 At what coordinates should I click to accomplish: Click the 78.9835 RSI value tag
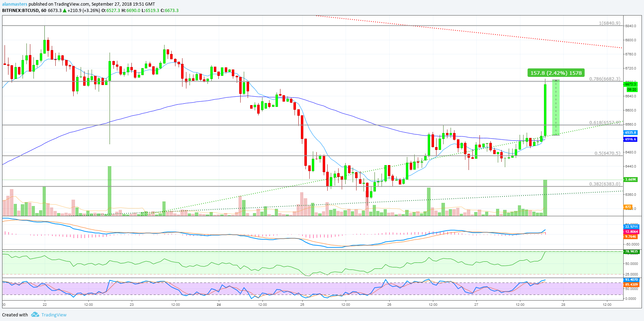coord(631,252)
